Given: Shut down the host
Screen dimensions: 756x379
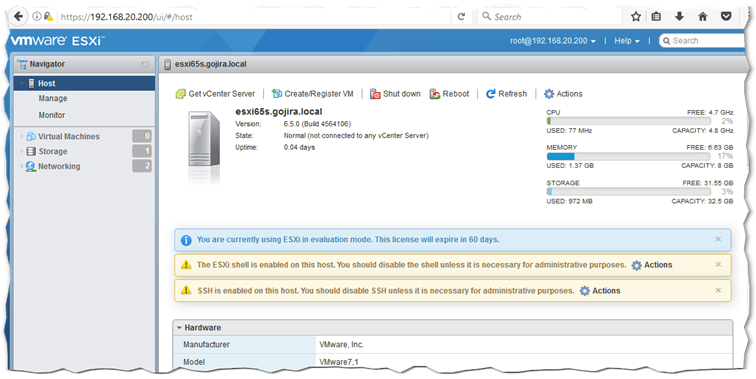Looking at the screenshot, I should click(x=395, y=94).
